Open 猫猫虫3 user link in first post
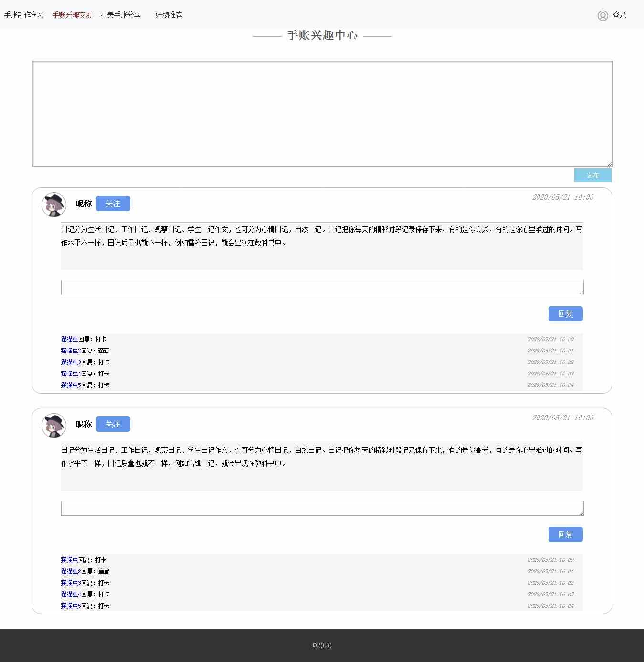Screen dimensions: 644x662 click(71, 362)
